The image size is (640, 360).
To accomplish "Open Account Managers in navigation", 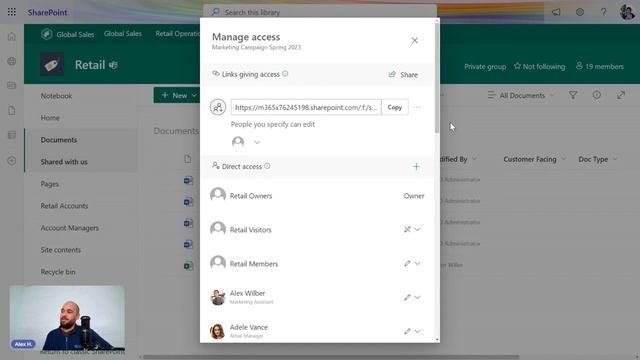I will coord(70,228).
